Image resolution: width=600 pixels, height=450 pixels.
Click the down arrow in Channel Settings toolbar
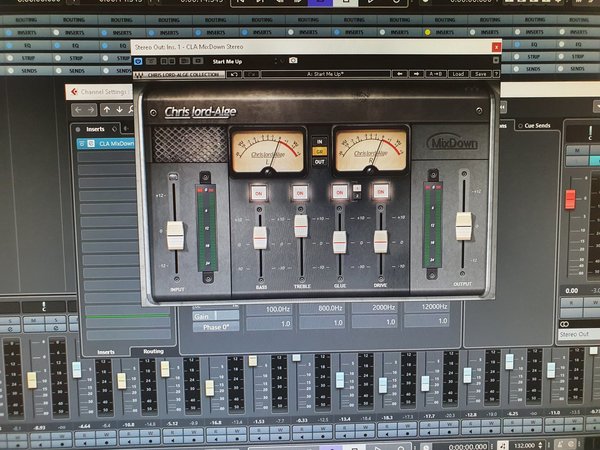[x=120, y=110]
